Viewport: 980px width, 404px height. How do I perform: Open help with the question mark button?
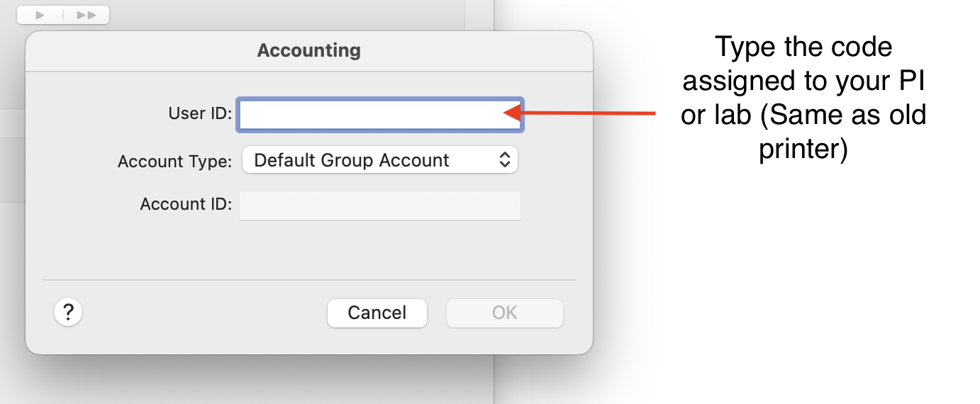click(x=68, y=312)
